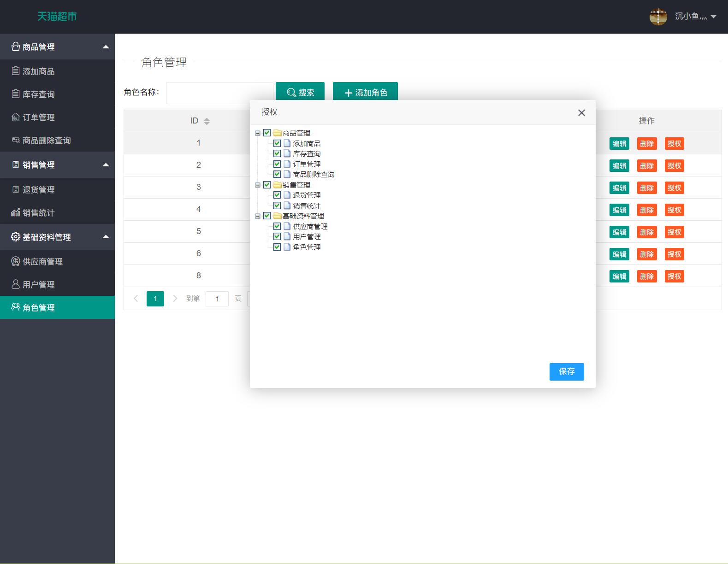
Task: Click the 供应商管理 sidebar icon
Action: click(16, 261)
